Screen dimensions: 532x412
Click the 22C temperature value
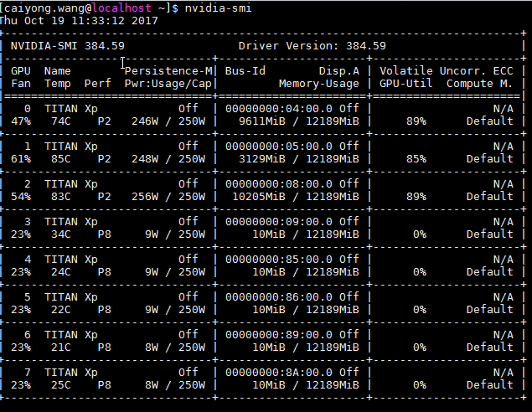pyautogui.click(x=60, y=309)
